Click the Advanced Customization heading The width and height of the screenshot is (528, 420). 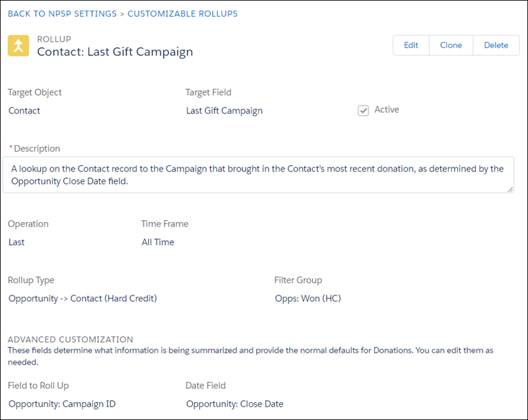point(71,340)
